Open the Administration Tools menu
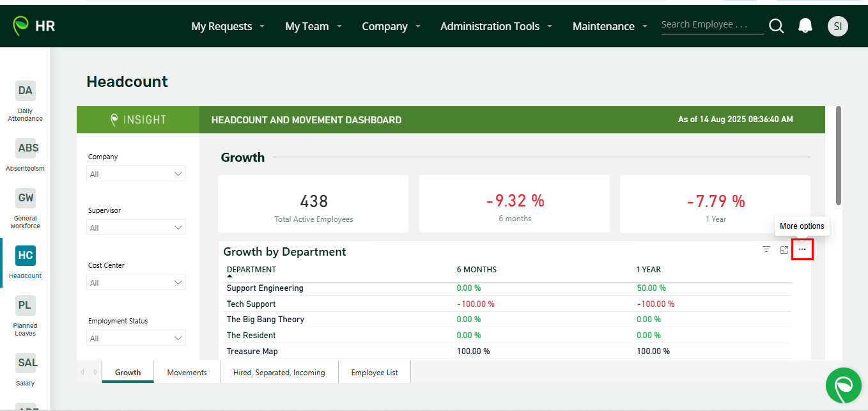The width and height of the screenshot is (868, 411). point(497,26)
